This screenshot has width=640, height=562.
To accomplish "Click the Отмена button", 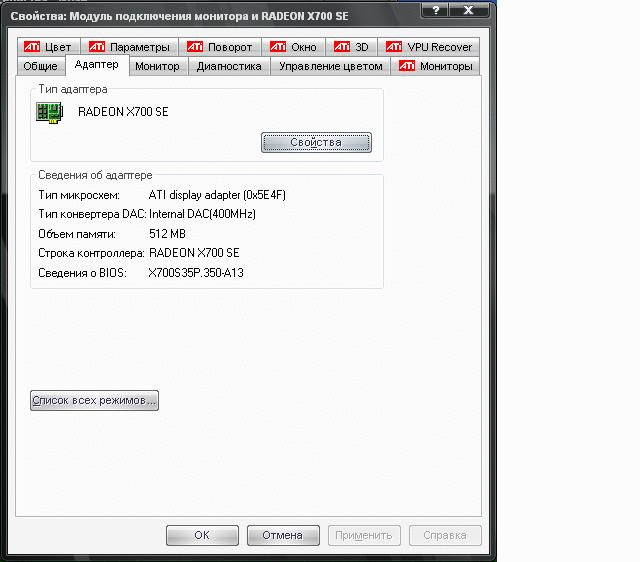I will point(283,535).
